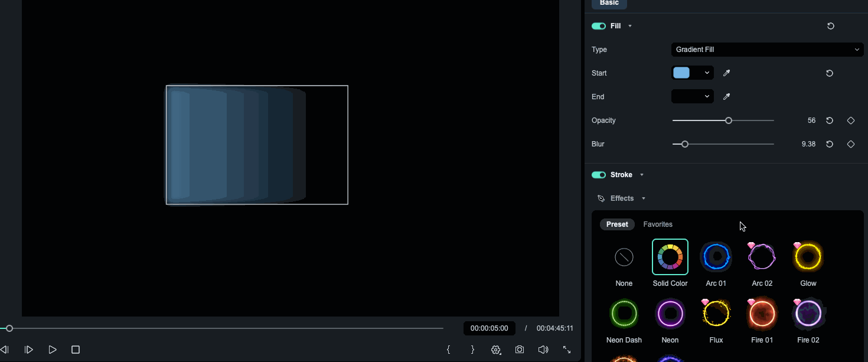Switch to the Favorites tab
868x362 pixels.
coord(658,224)
